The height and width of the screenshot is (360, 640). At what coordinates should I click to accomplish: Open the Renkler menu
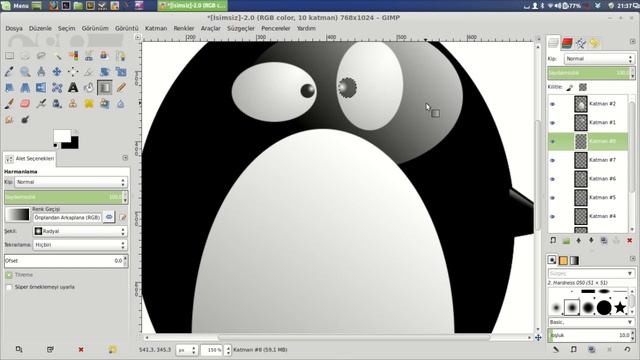[184, 28]
